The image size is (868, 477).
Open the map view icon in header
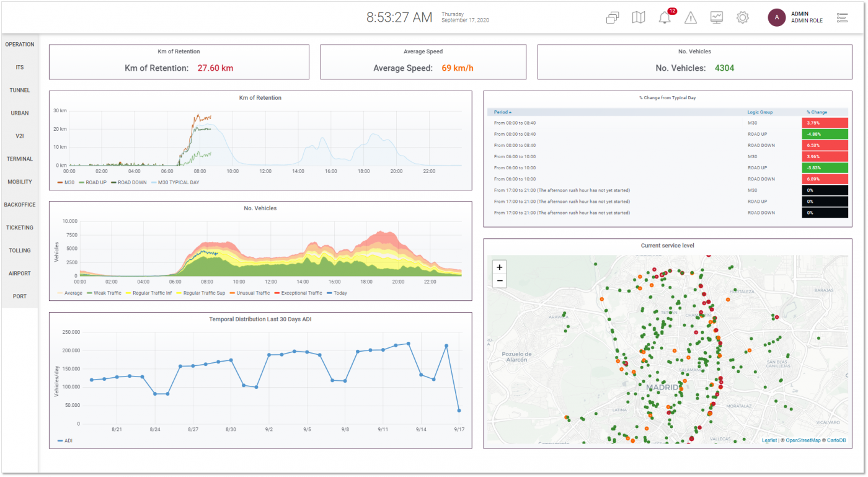point(639,17)
